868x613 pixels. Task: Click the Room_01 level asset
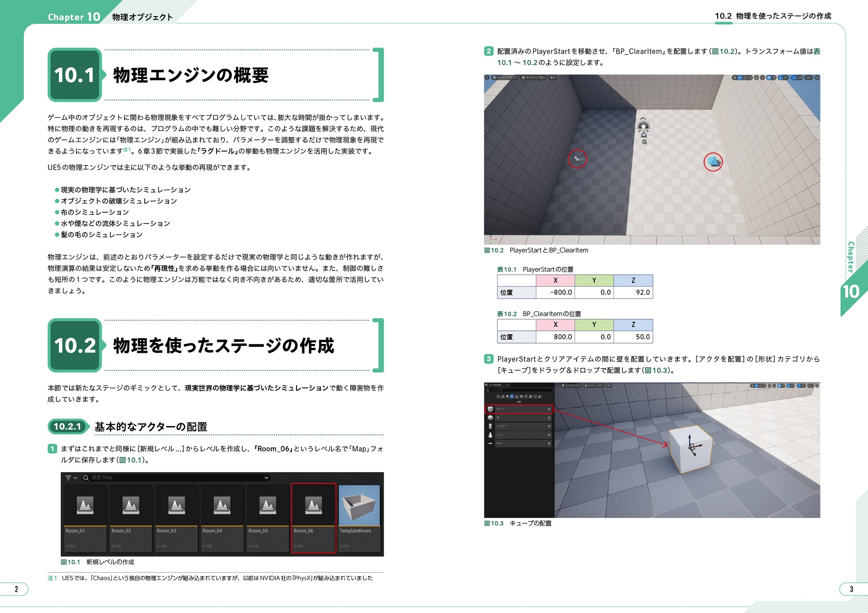(x=85, y=516)
